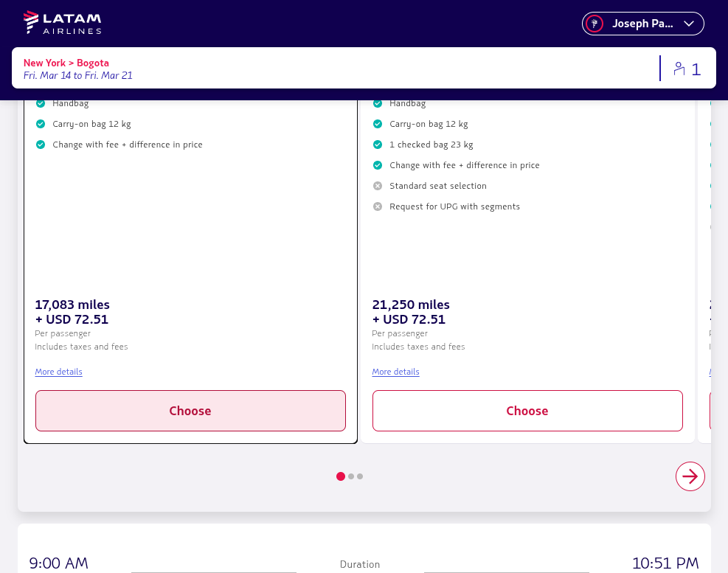Image resolution: width=728 pixels, height=573 pixels.
Task: Click the profile avatar icon next to Joseph
Action: [x=594, y=24]
